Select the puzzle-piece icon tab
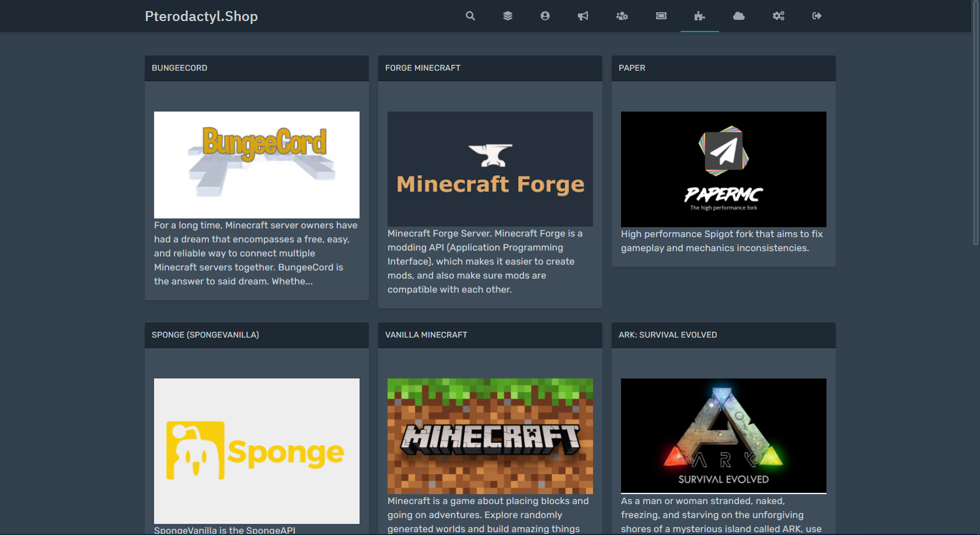Screen dimensions: 980x535 699,16
